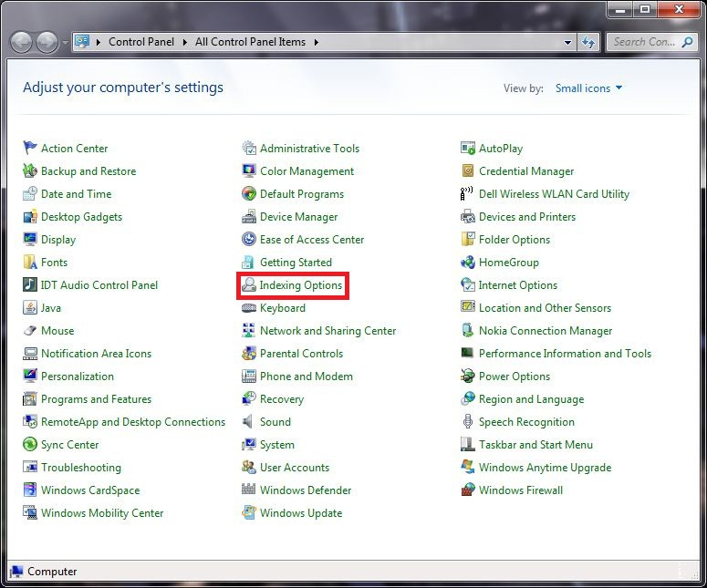
Task: Expand the address bar history dropdown arrow
Action: [567, 42]
